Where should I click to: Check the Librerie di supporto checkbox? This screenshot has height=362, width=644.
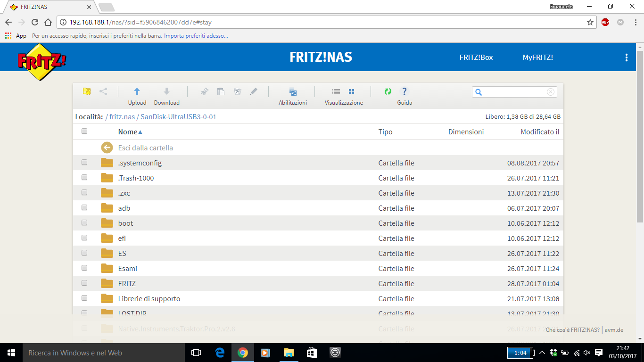coord(84,298)
